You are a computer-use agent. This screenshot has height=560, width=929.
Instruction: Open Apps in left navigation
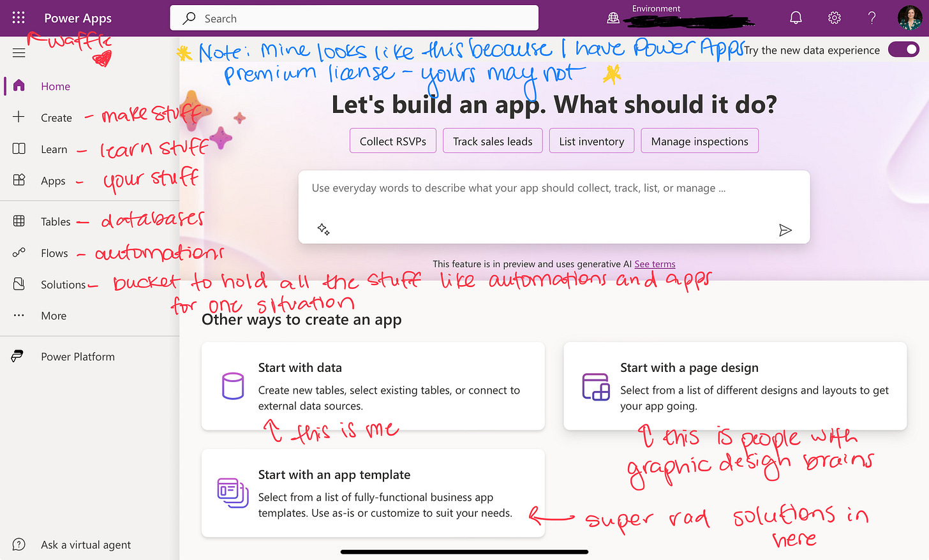[x=53, y=181]
